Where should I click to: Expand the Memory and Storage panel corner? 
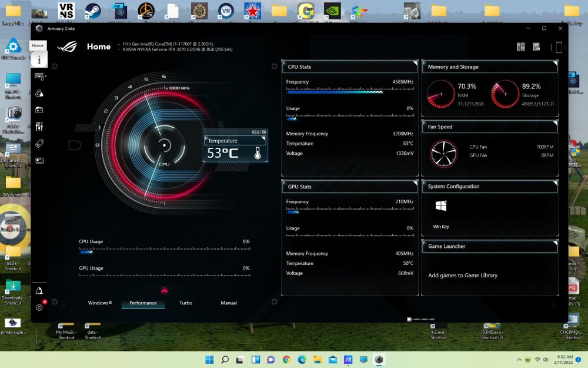coord(554,63)
